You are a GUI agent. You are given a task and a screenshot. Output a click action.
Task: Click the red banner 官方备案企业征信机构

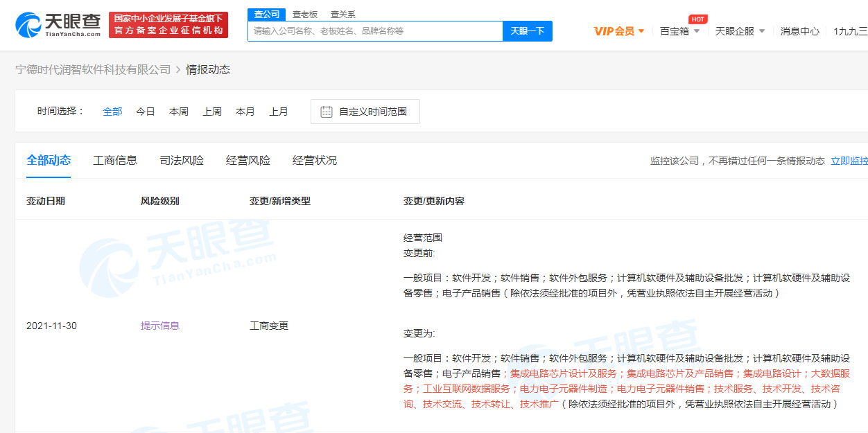click(168, 25)
